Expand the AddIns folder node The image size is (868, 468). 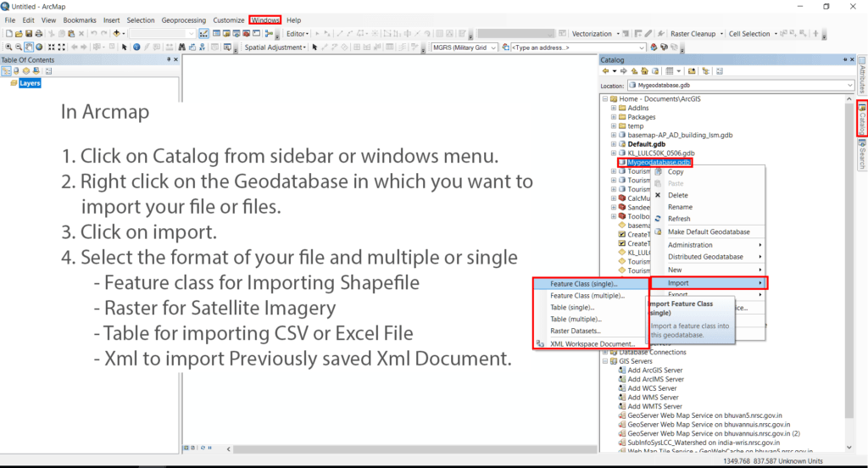[x=614, y=108]
